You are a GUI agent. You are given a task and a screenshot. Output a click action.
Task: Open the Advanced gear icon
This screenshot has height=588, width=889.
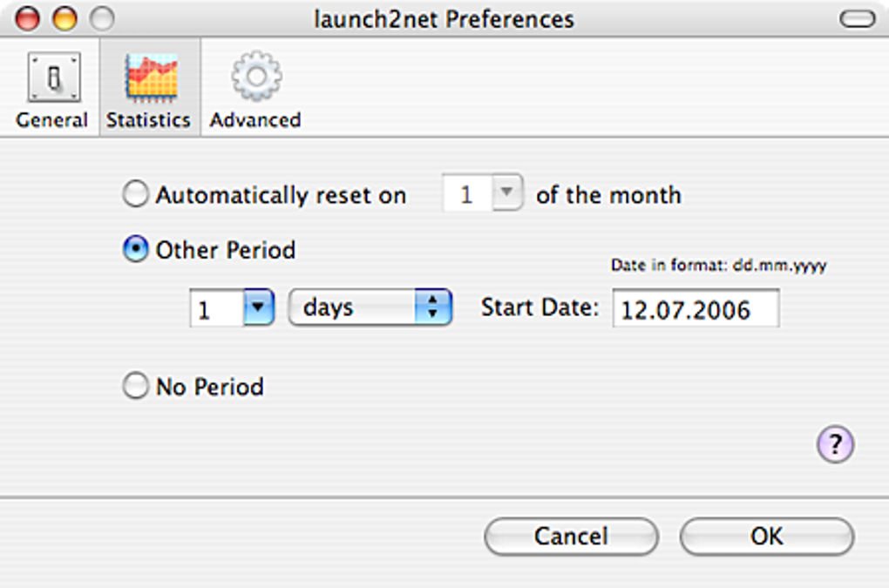(255, 77)
